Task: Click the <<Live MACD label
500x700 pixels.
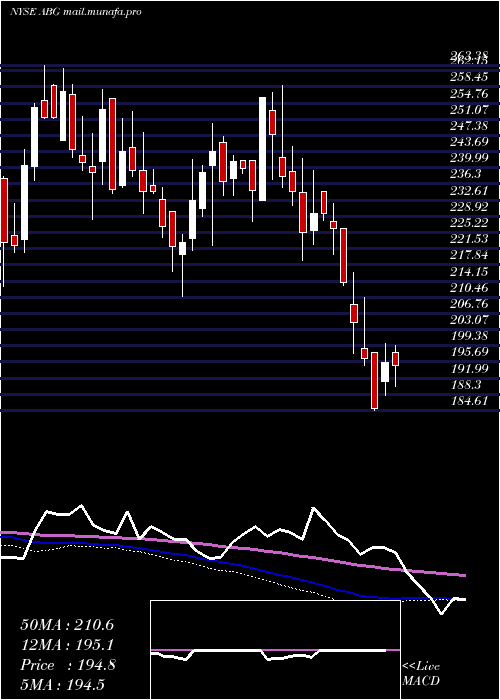Action: pyautogui.click(x=421, y=673)
